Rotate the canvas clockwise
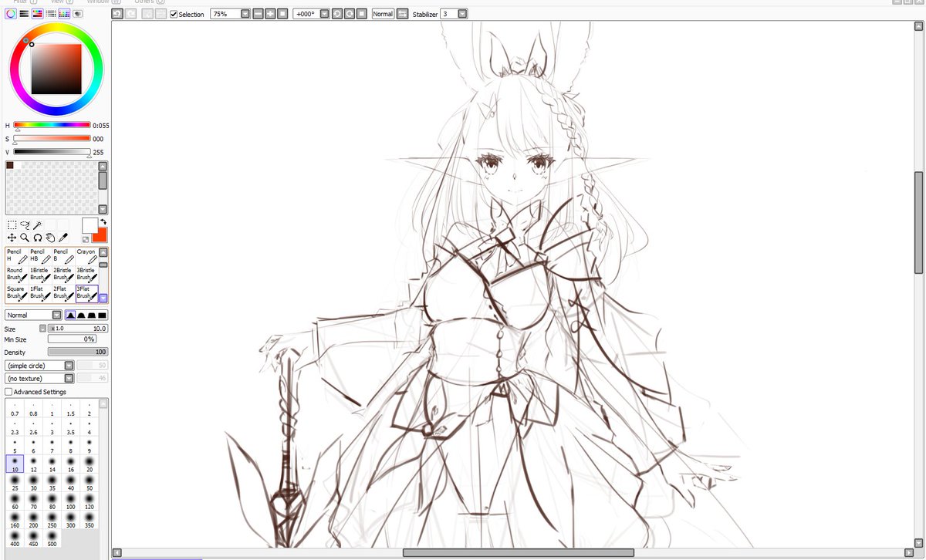Viewport: 926px width, 560px height. coord(350,14)
